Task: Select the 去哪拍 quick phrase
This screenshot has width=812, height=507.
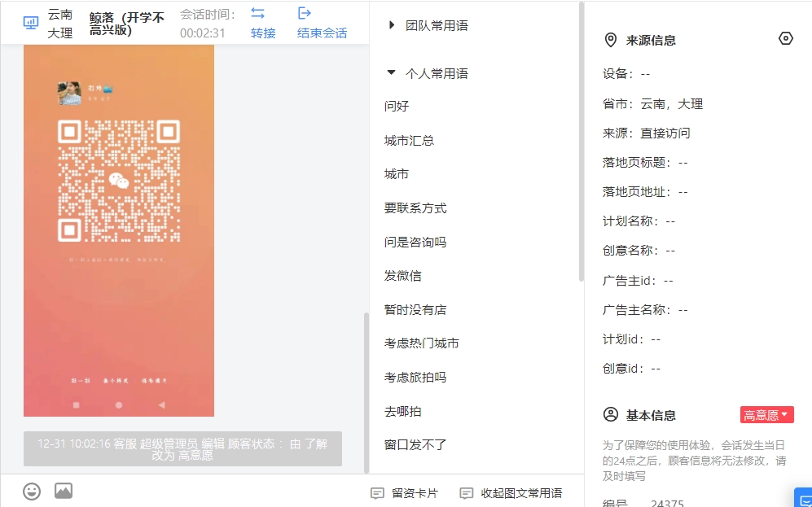Action: coord(403,412)
